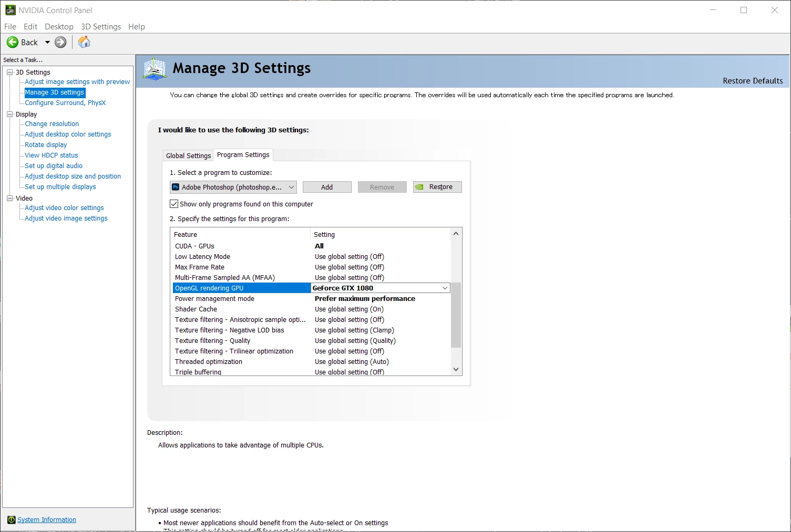The height and width of the screenshot is (532, 791).
Task: Collapse the Display tree node
Action: coord(9,114)
